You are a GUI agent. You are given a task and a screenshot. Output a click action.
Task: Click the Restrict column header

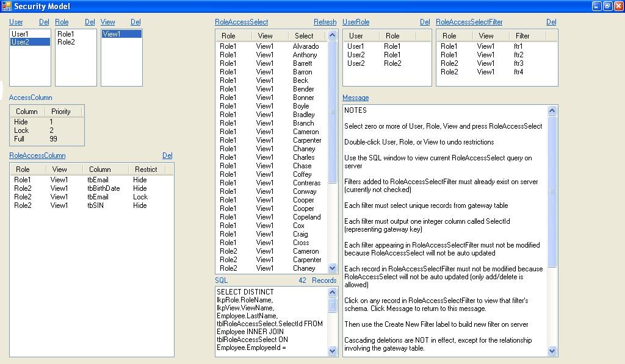146,170
